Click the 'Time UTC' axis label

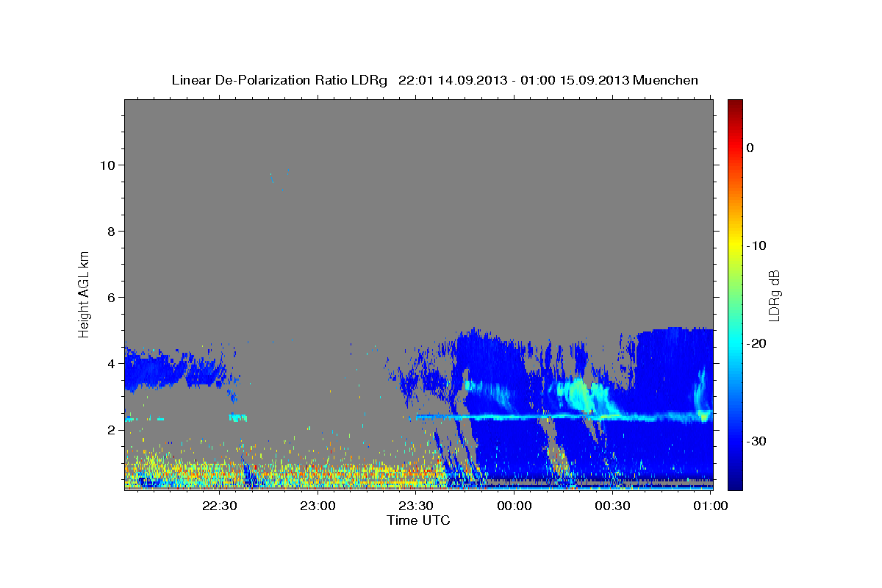[x=418, y=520]
